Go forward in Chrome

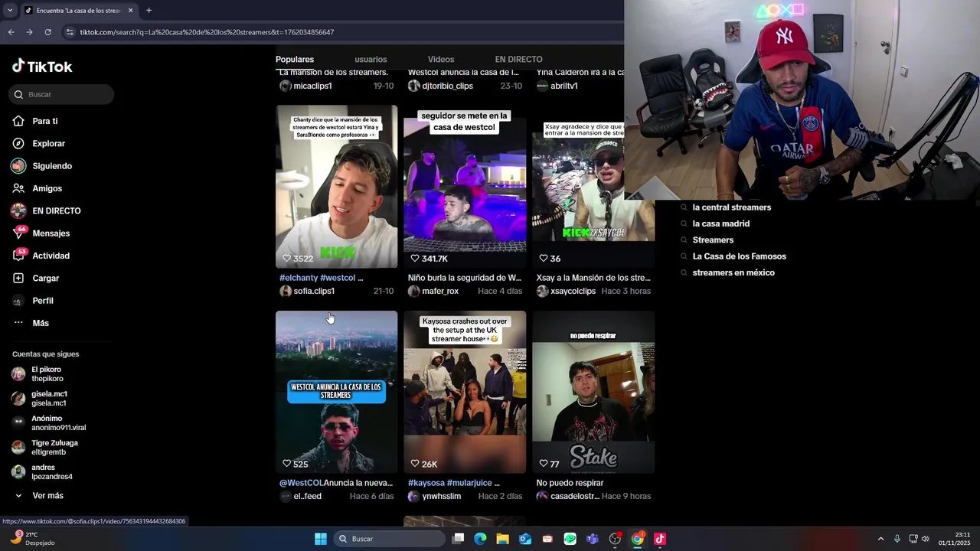(29, 32)
